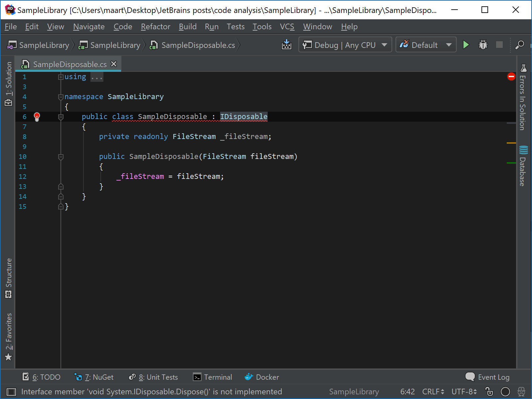Click fold end marker on line 13
Screen dimensions: 532x399
pos(61,187)
